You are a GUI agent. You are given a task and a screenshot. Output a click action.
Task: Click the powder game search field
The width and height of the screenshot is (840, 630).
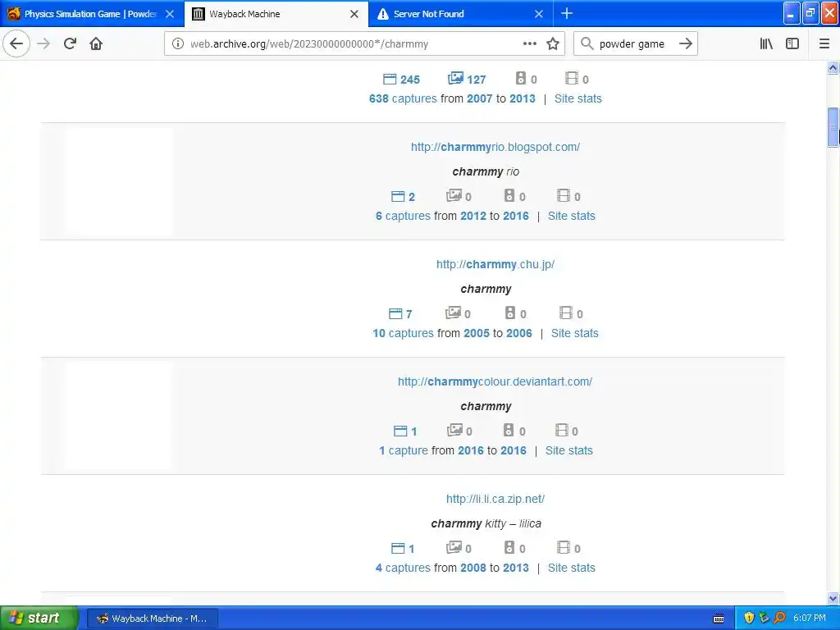point(636,44)
